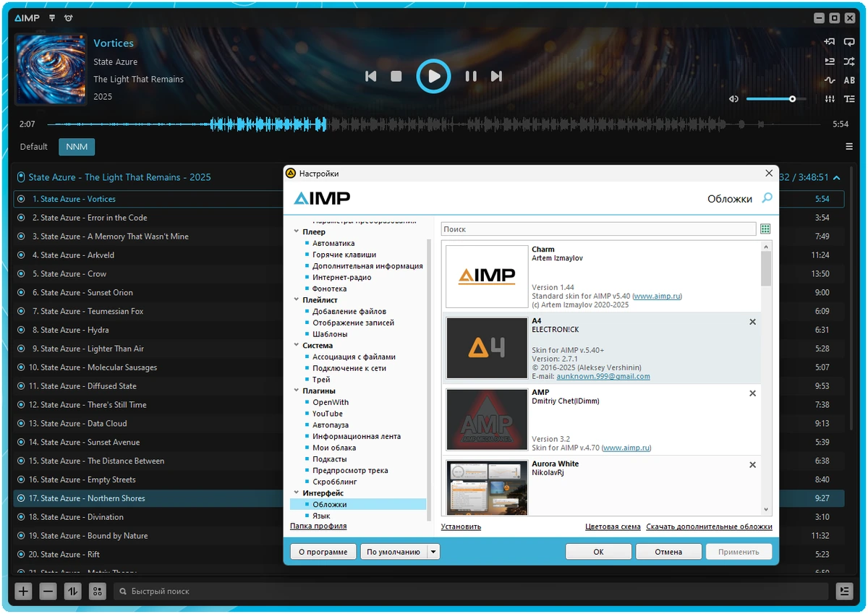The width and height of the screenshot is (868, 614).
Task: Open the AIMP main menu logo
Action: 27,18
